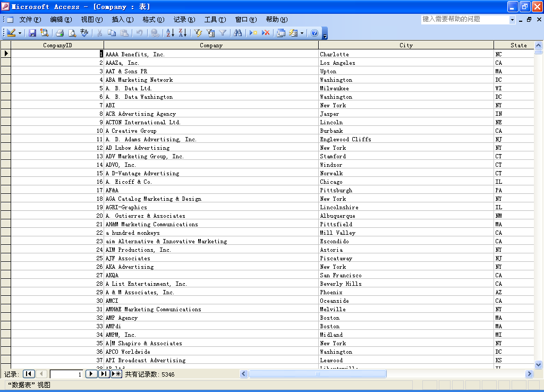Sort records ascending A to Z
This screenshot has width=544, height=392.
click(170, 33)
